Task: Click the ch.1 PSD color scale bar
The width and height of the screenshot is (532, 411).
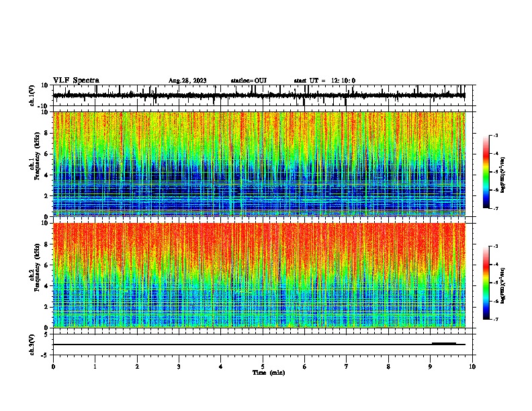Action: coord(486,172)
